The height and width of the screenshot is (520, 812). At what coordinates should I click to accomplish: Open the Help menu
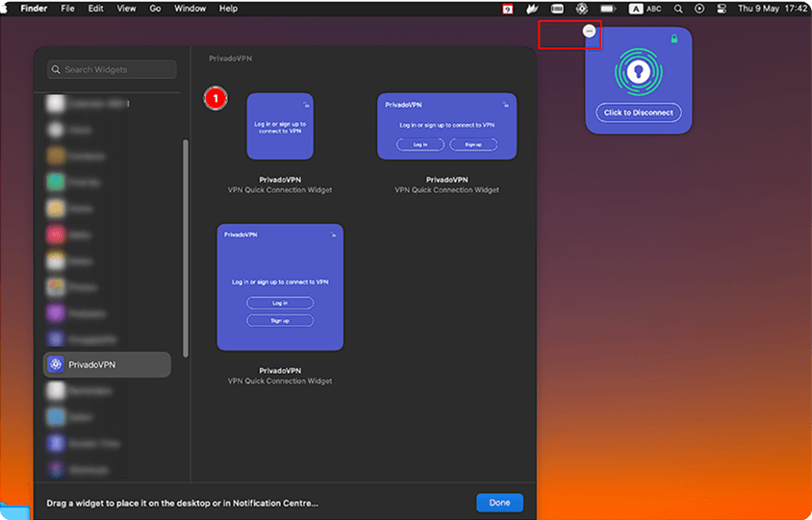(x=228, y=9)
